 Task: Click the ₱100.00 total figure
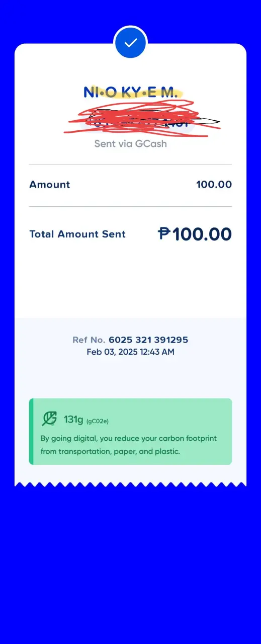point(195,234)
